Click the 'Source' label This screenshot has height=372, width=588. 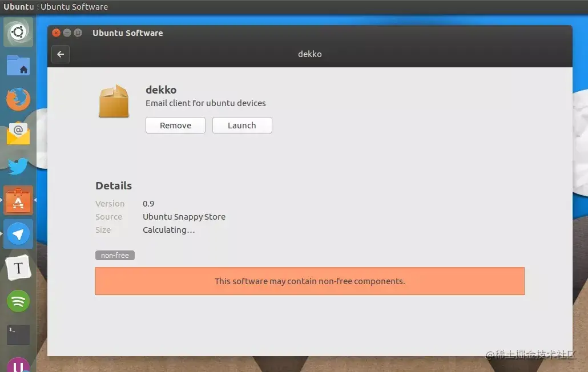click(108, 217)
